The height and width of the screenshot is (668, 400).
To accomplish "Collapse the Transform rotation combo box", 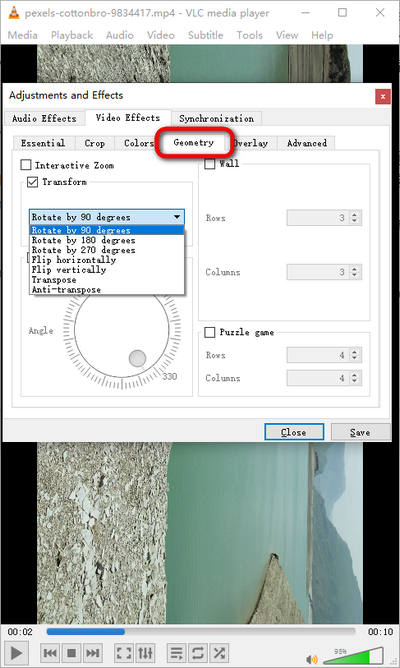I will click(x=106, y=217).
